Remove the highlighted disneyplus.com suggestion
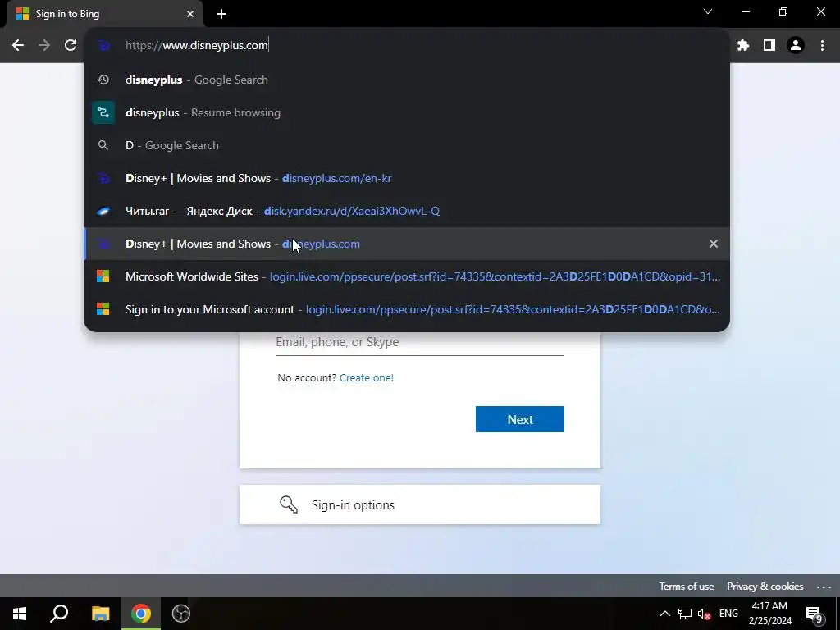840x630 pixels. coord(713,244)
